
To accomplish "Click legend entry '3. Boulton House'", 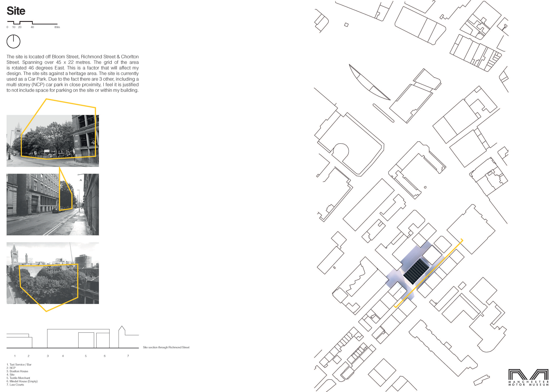I will coord(17,371).
